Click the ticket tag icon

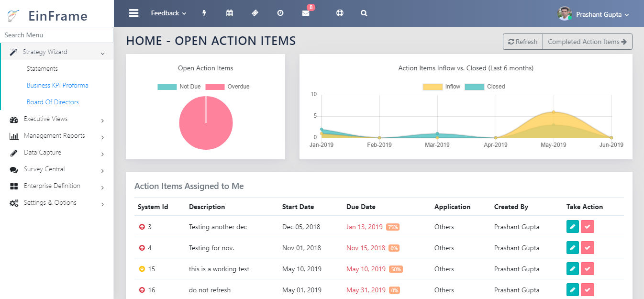255,13
